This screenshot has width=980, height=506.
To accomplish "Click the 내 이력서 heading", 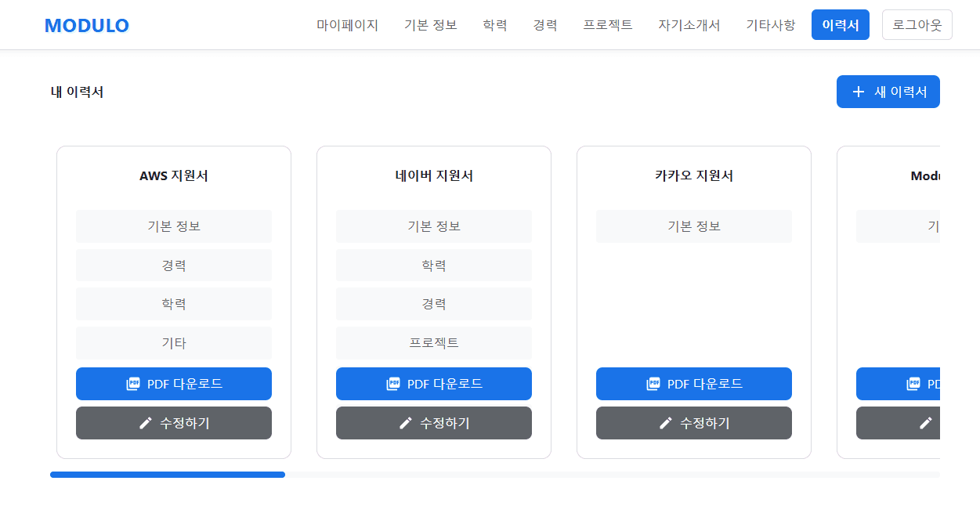I will (77, 92).
